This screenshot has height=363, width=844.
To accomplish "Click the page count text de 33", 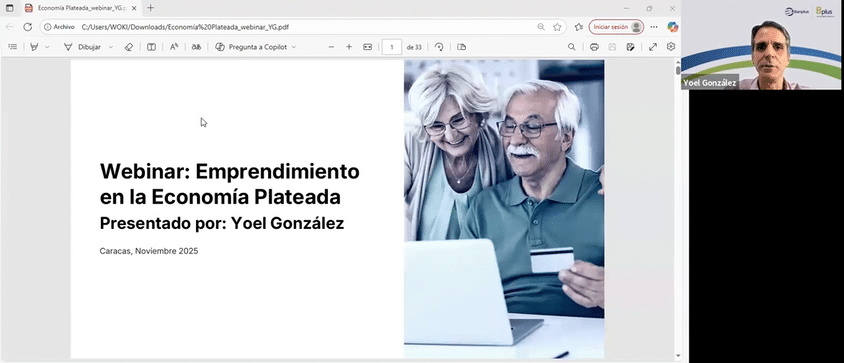I will click(x=414, y=47).
